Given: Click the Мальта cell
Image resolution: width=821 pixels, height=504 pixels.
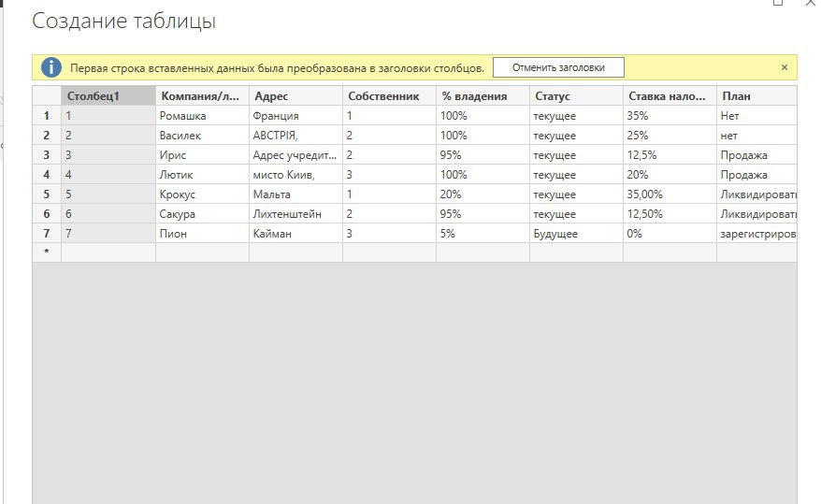Looking at the screenshot, I should [295, 194].
